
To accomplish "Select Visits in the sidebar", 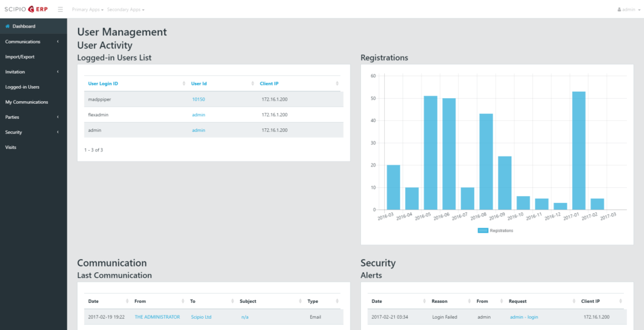I will [11, 147].
